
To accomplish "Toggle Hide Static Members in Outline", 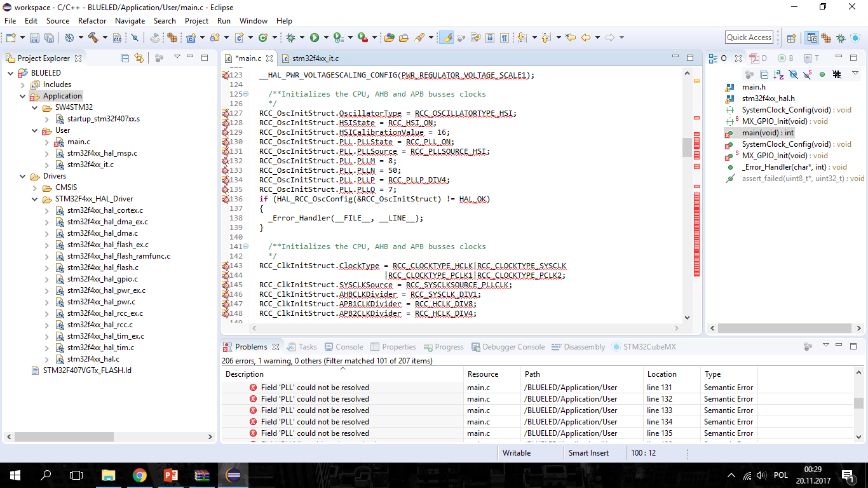I will 807,74.
